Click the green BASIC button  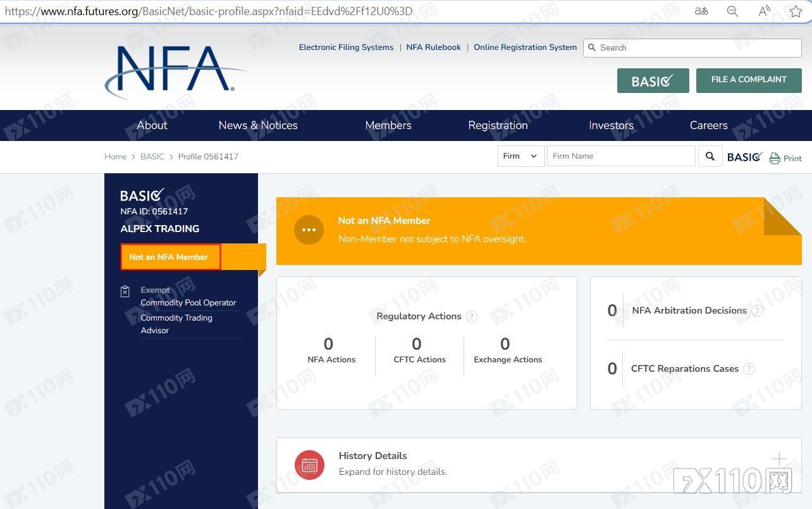pyautogui.click(x=653, y=81)
